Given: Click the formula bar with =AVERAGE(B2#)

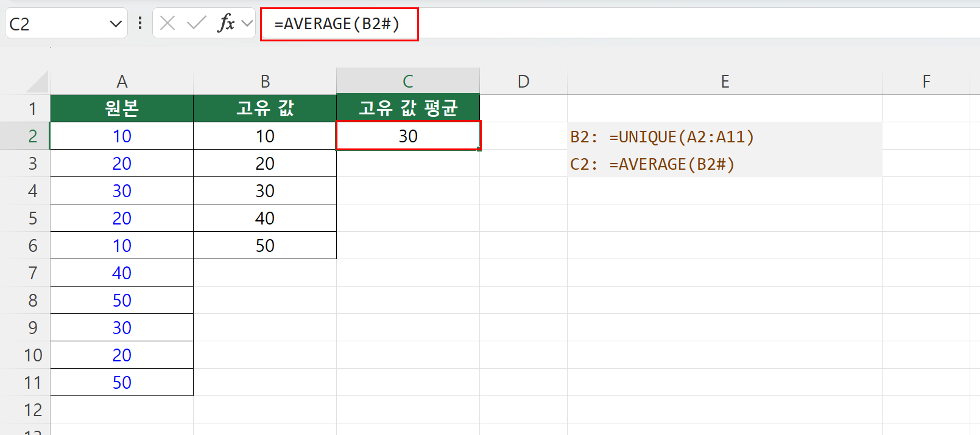Looking at the screenshot, I should [x=620, y=24].
